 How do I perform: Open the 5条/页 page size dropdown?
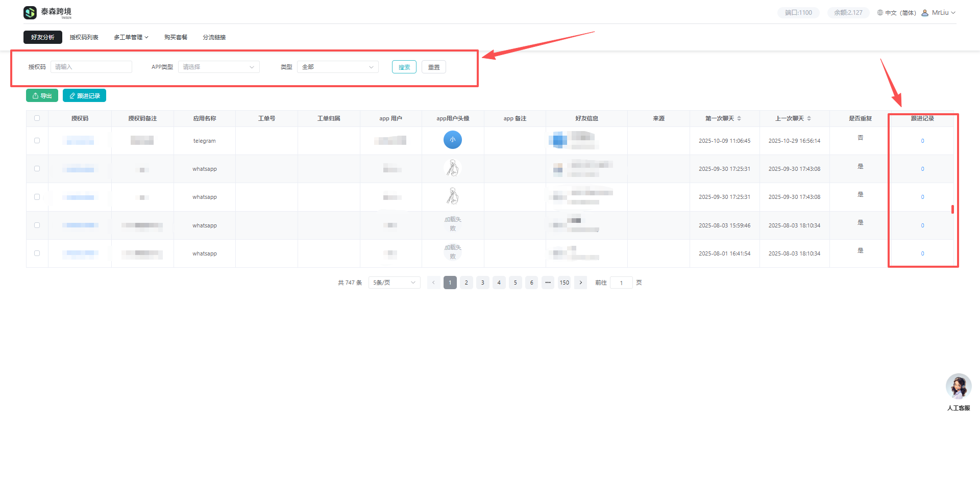(394, 283)
